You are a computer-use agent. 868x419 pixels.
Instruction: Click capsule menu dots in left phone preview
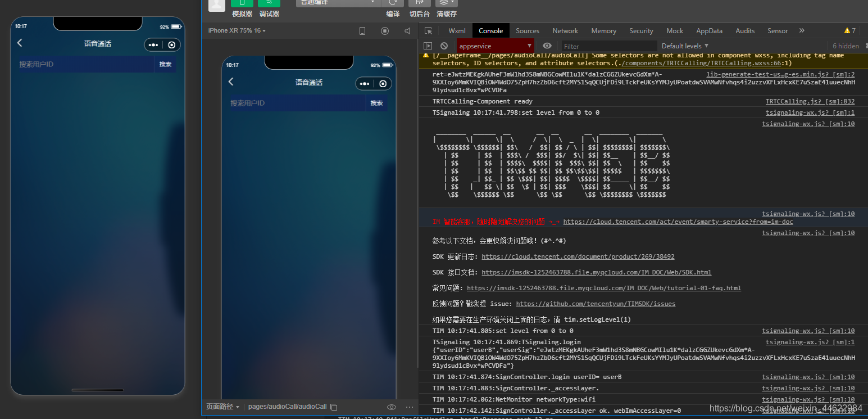click(x=153, y=45)
